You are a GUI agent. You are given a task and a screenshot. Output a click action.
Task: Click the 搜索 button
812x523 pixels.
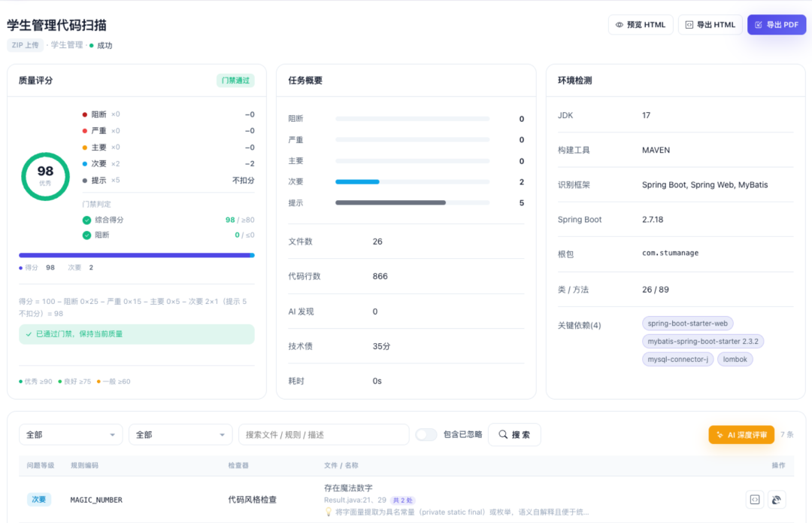(514, 434)
